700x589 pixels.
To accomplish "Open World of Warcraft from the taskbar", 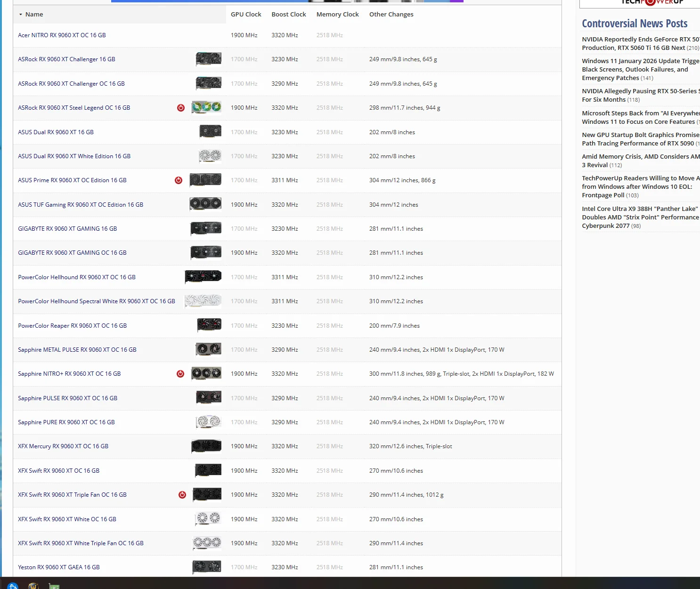I will 33,586.
